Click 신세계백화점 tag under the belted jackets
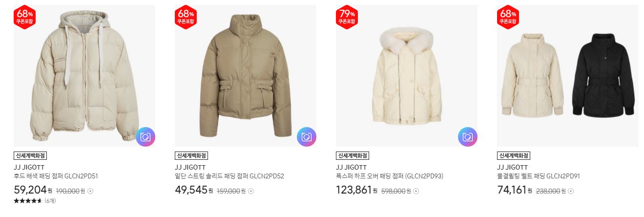The width and height of the screenshot is (644, 217). click(514, 156)
